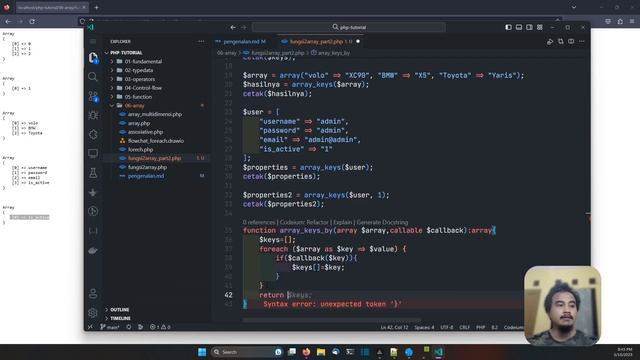
Task: Switch to the pengenalan.md tab
Action: [243, 42]
